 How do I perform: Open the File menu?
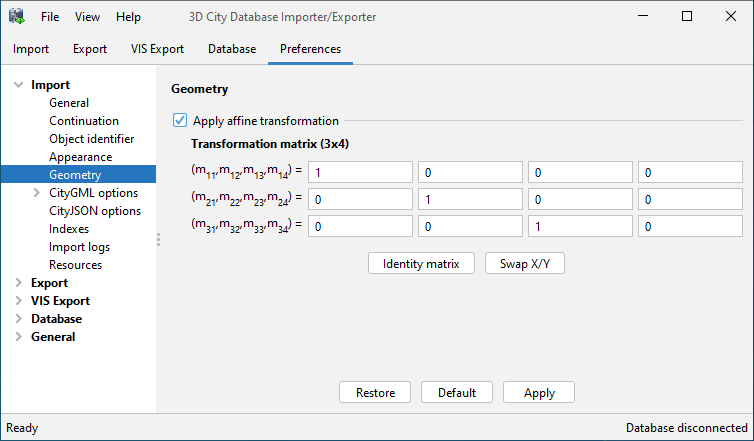click(x=50, y=17)
